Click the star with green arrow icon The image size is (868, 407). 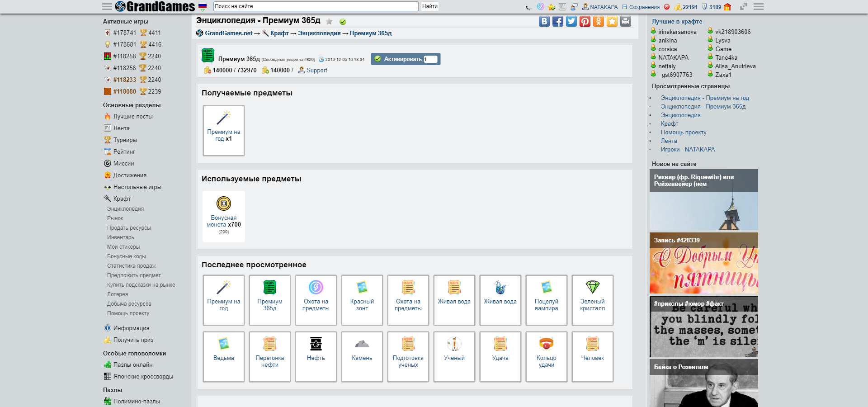[551, 7]
